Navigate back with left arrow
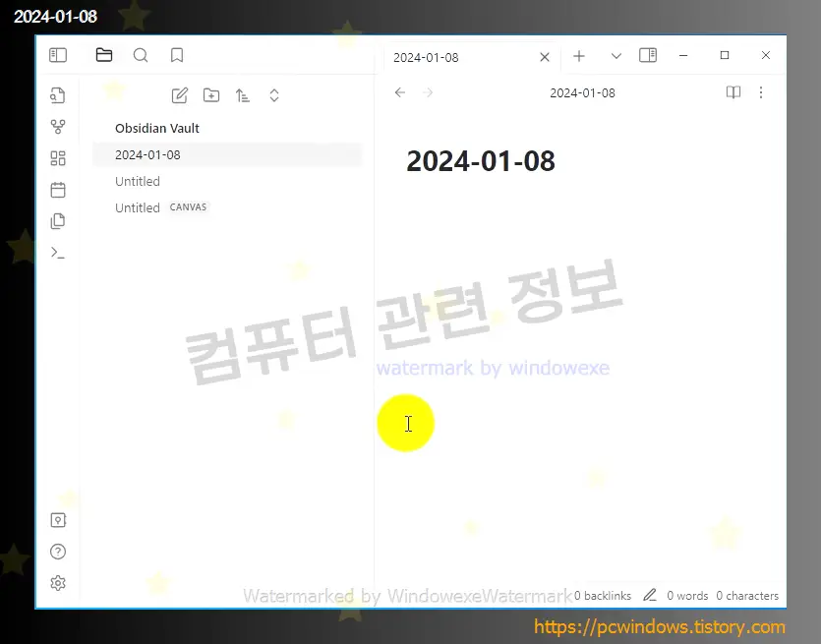This screenshot has height=644, width=821. [400, 92]
